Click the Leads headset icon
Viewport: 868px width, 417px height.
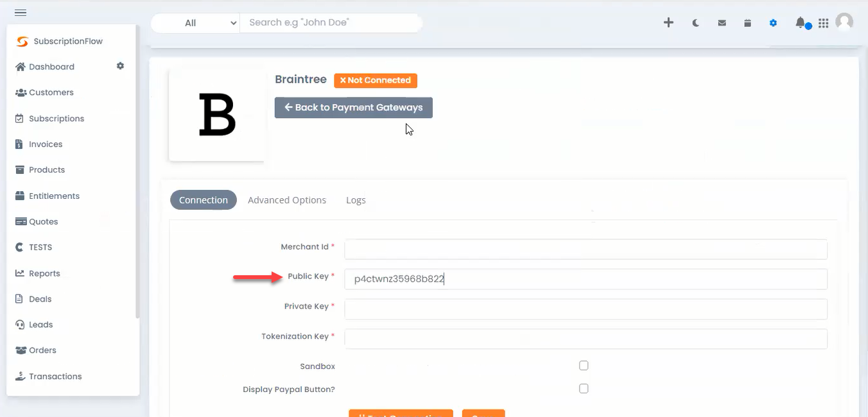point(20,325)
